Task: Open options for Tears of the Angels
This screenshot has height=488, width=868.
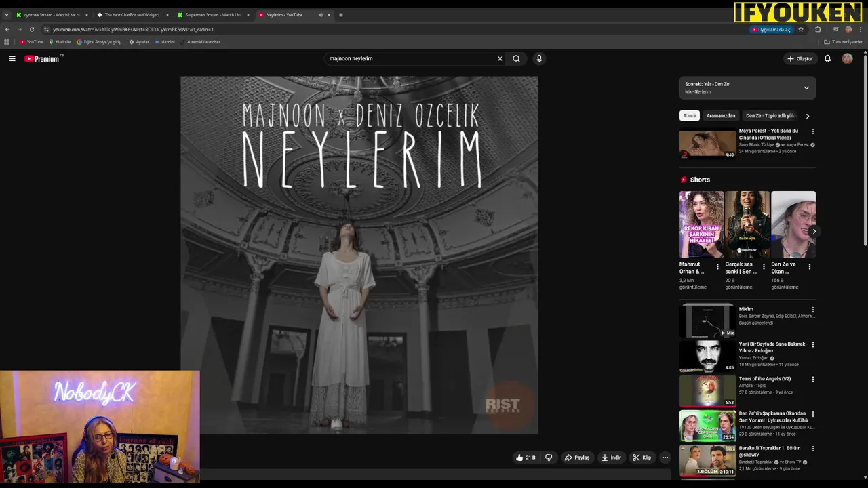Action: tap(812, 380)
